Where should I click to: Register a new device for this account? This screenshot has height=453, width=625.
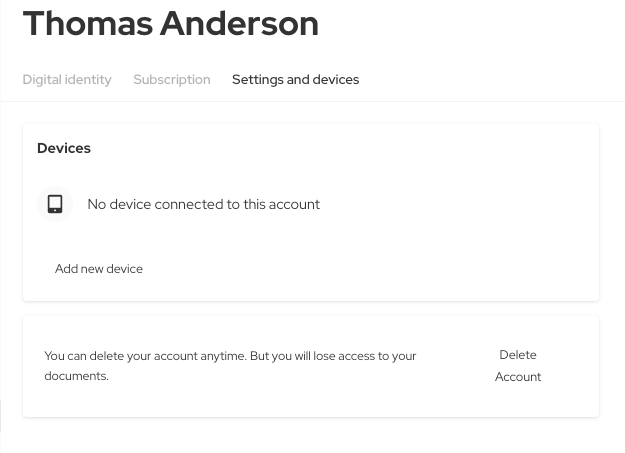[99, 269]
